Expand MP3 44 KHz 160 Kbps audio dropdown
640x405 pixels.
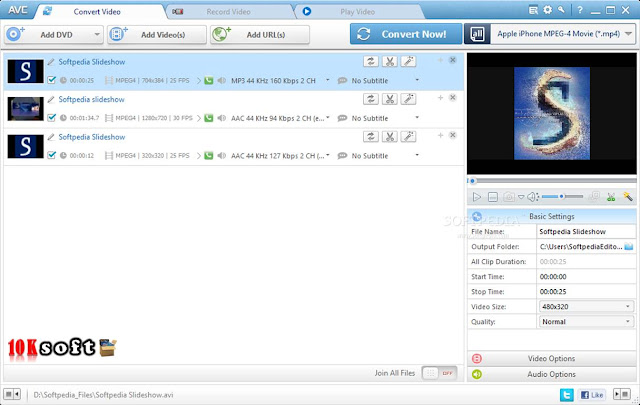[x=327, y=80]
